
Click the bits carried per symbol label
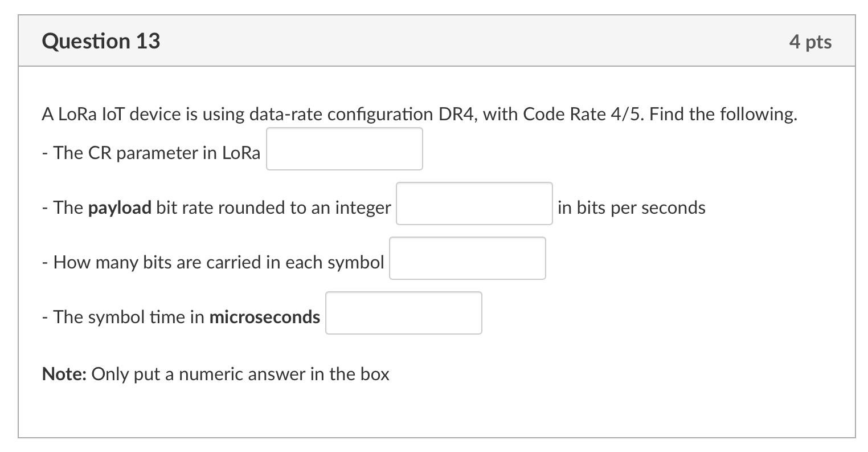(x=213, y=262)
